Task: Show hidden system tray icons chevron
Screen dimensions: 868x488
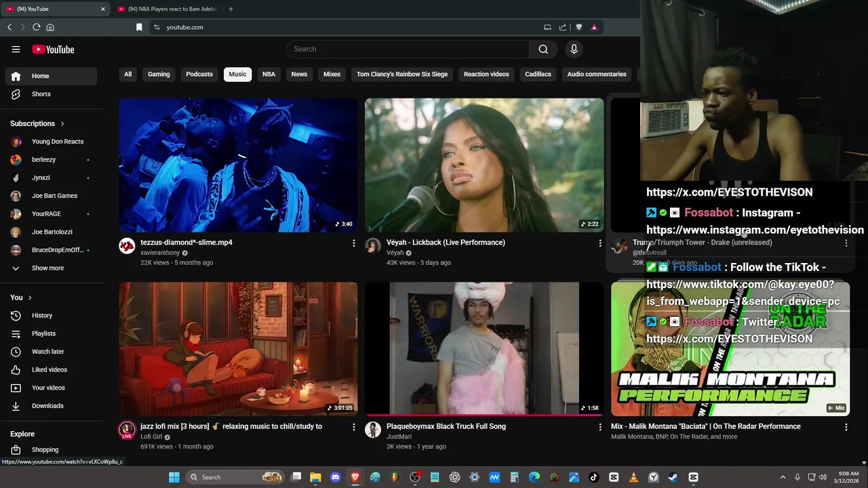Action: (x=783, y=477)
